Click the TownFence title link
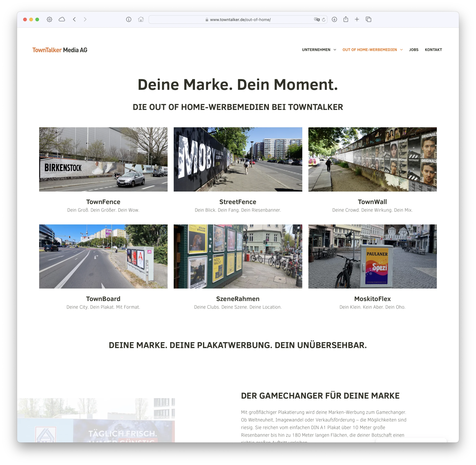 click(103, 202)
